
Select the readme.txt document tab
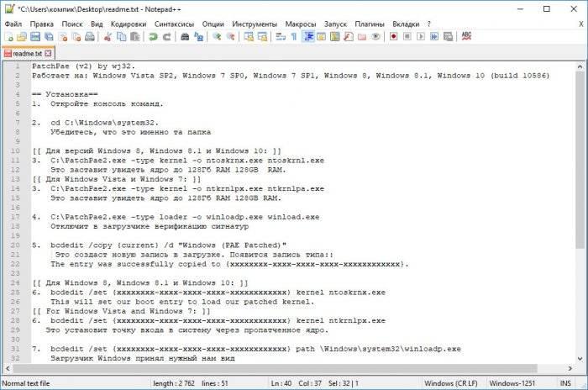(x=29, y=53)
